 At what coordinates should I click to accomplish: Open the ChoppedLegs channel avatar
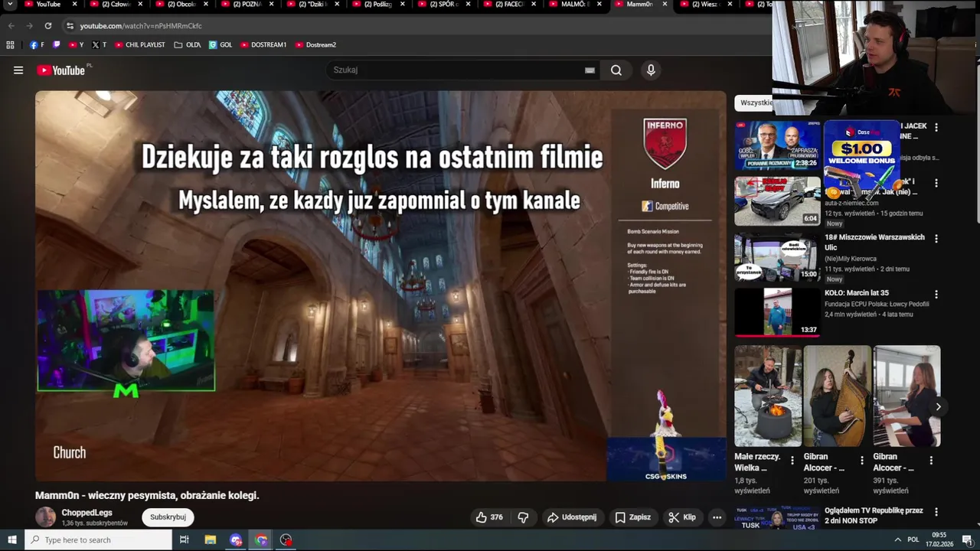pyautogui.click(x=46, y=517)
